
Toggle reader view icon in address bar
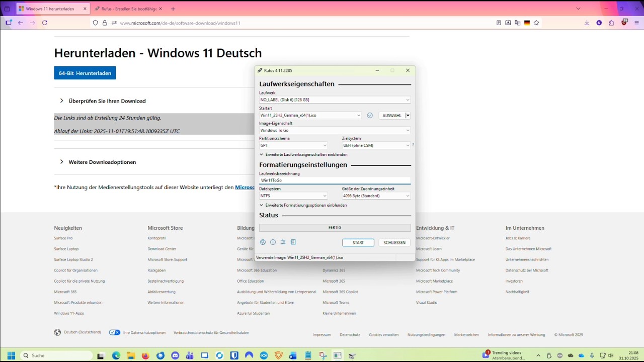pos(499,23)
